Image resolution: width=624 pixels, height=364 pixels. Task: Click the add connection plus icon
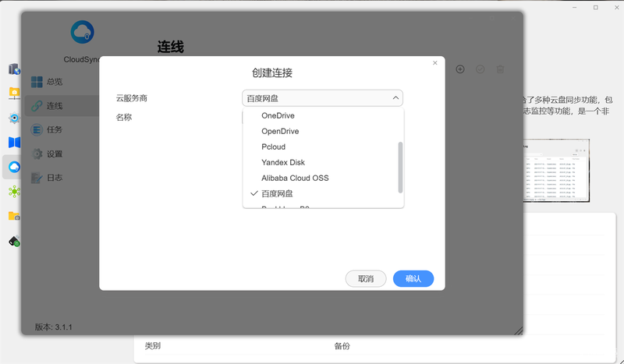coord(460,69)
